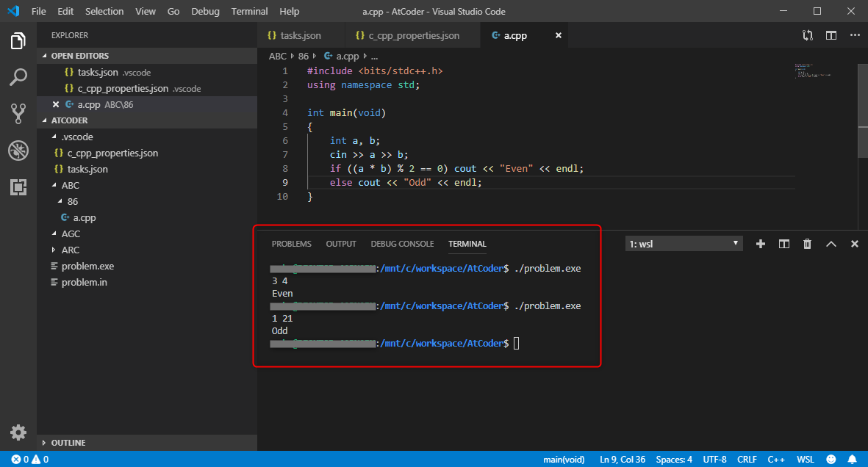Click the CRLF line ending indicator
Screen dimensions: 868x467
point(747,460)
